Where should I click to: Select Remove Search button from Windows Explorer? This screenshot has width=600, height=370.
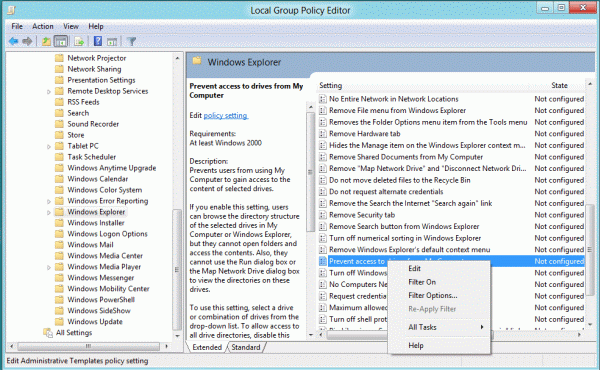point(404,227)
